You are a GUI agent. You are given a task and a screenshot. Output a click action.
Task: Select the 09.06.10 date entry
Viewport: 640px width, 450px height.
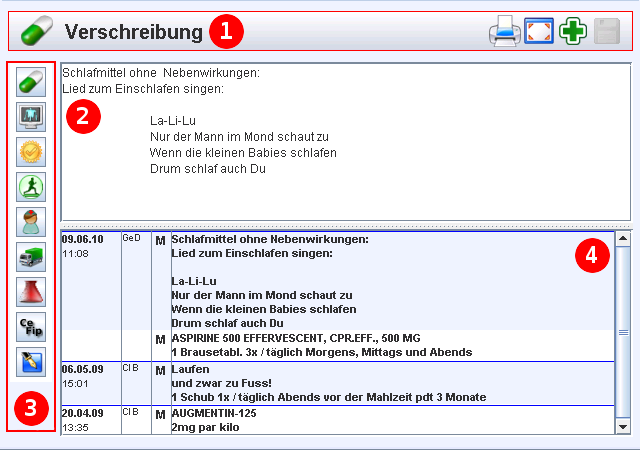[82, 239]
